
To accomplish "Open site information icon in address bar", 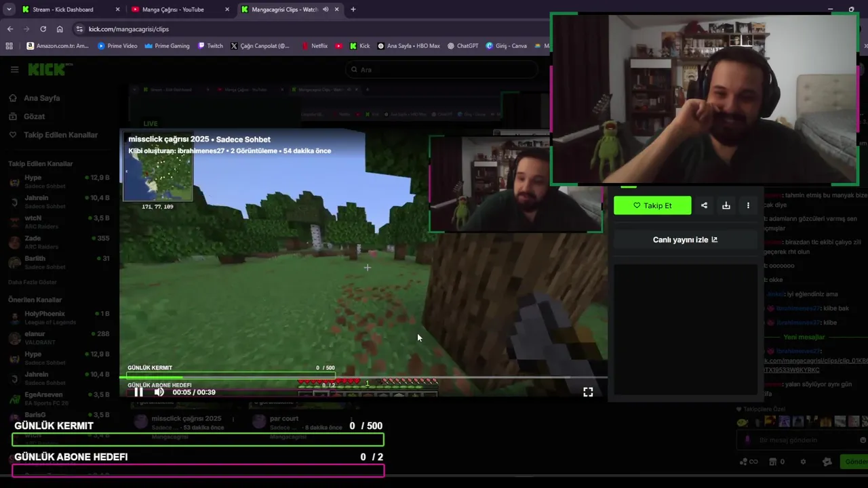I will [79, 29].
